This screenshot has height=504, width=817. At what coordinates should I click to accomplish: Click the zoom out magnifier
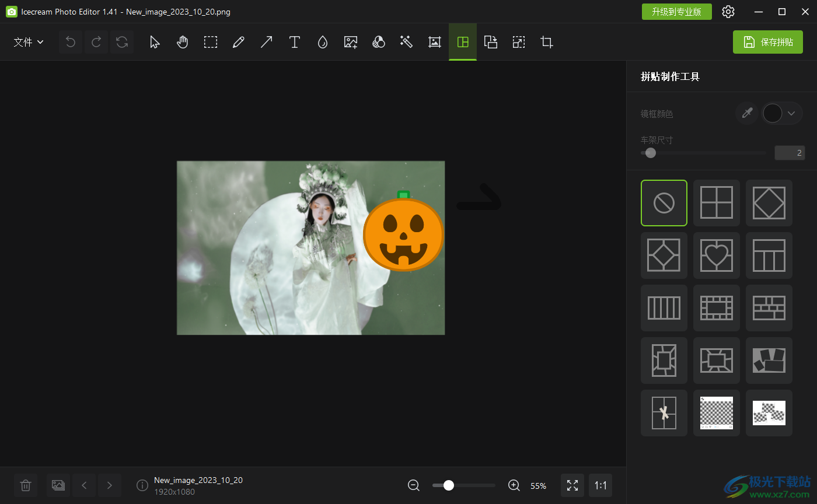414,485
